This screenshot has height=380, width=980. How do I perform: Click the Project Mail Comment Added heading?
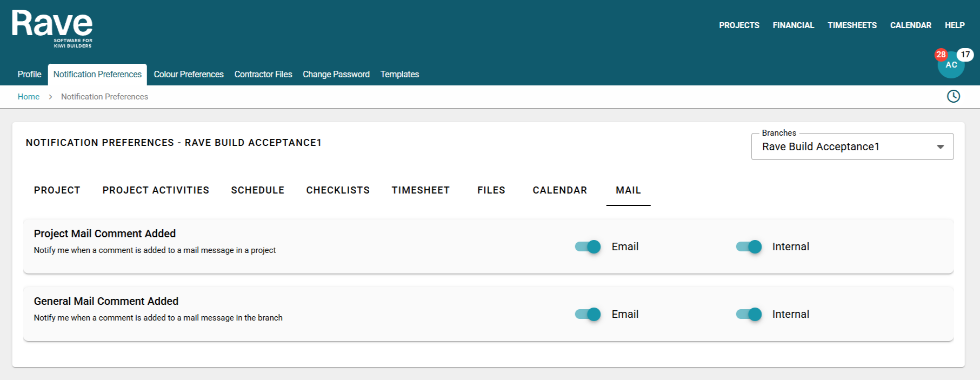coord(105,234)
